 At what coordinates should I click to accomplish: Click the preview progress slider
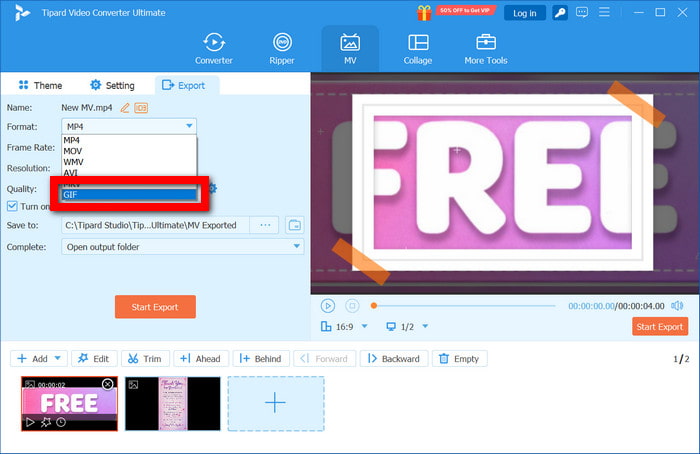point(464,306)
